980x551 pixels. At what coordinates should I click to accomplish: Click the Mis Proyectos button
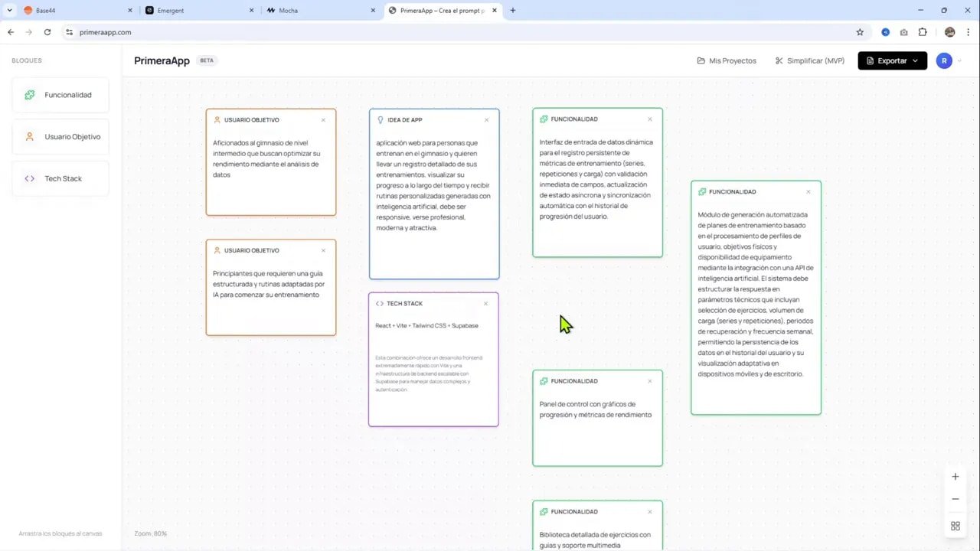click(x=726, y=60)
